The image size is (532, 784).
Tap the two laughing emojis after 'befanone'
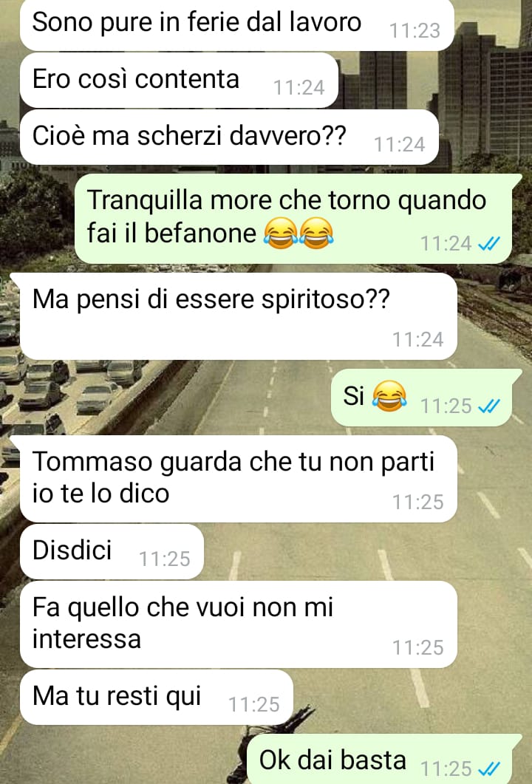(299, 233)
